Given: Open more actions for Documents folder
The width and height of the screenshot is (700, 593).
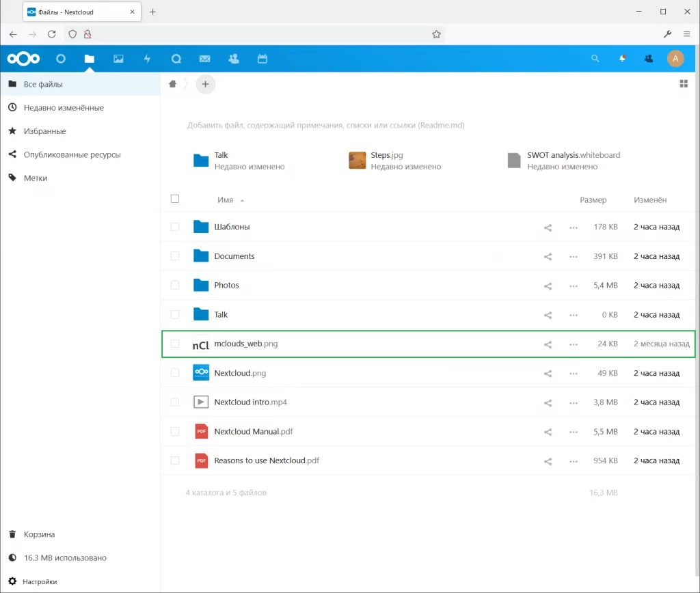Looking at the screenshot, I should click(x=574, y=257).
